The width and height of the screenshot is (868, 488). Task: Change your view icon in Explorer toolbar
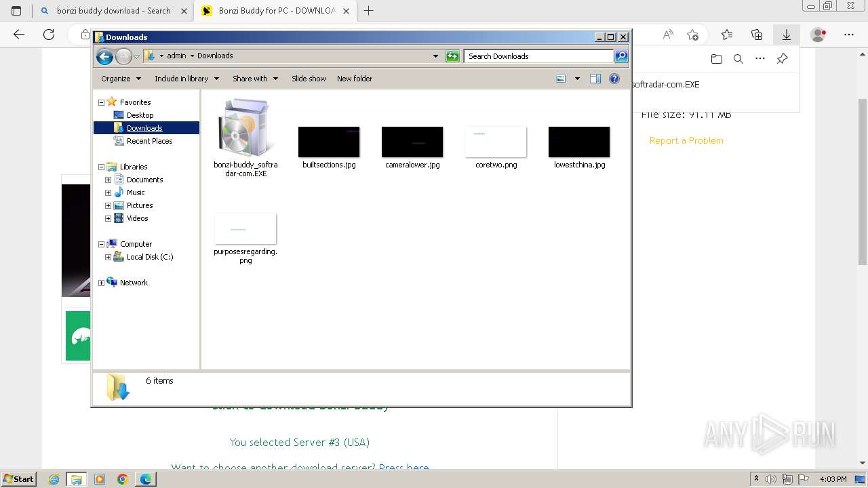(561, 79)
